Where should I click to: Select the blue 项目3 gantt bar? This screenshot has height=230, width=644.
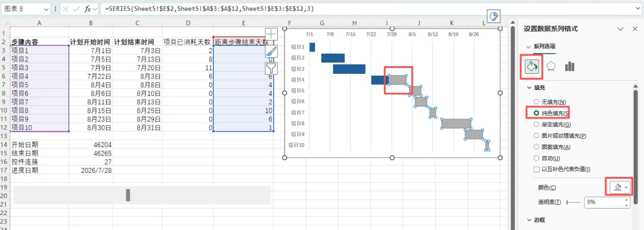click(x=349, y=69)
